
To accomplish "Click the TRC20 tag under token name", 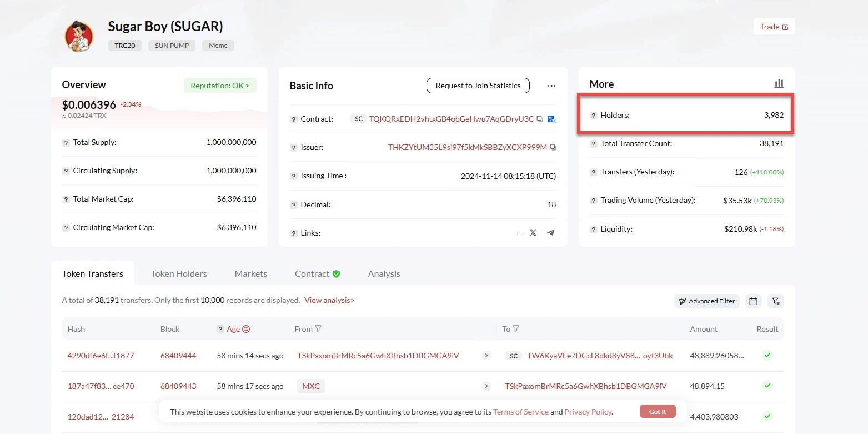I will (x=125, y=46).
